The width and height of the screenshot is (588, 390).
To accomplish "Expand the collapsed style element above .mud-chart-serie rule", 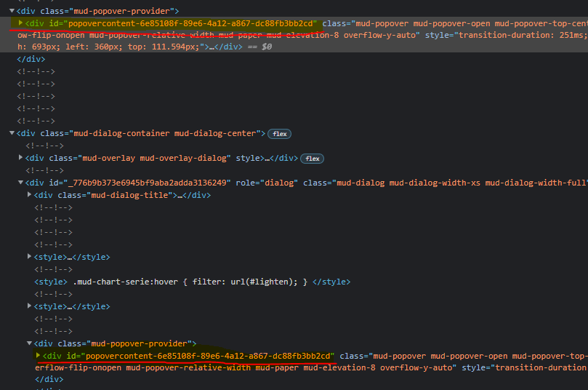I will coord(29,256).
